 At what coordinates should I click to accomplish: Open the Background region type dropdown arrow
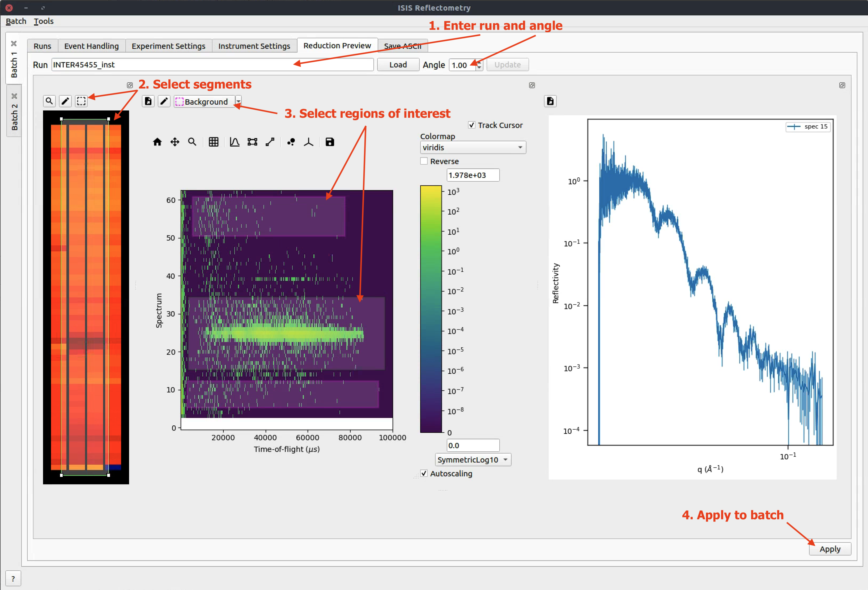click(x=238, y=101)
